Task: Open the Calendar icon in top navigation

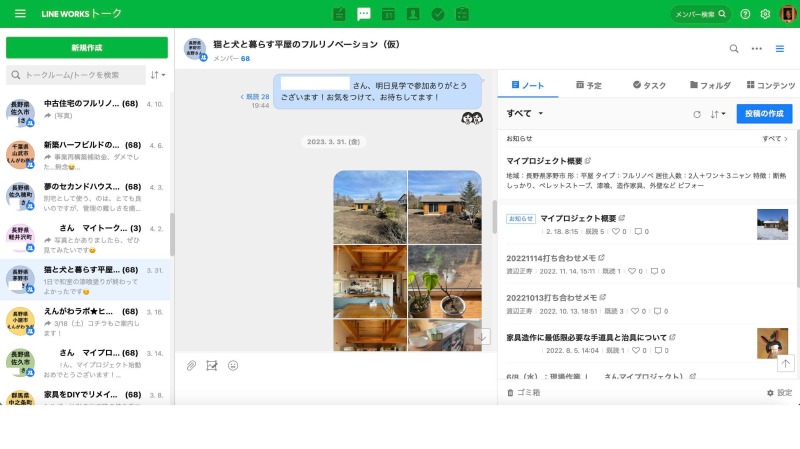Action: click(388, 14)
